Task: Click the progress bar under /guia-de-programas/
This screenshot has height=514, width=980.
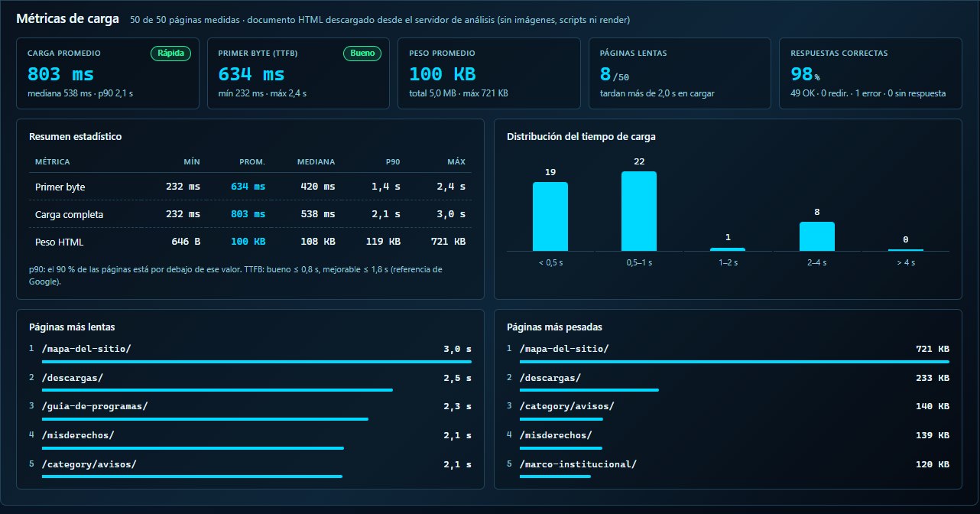Action: (205, 419)
